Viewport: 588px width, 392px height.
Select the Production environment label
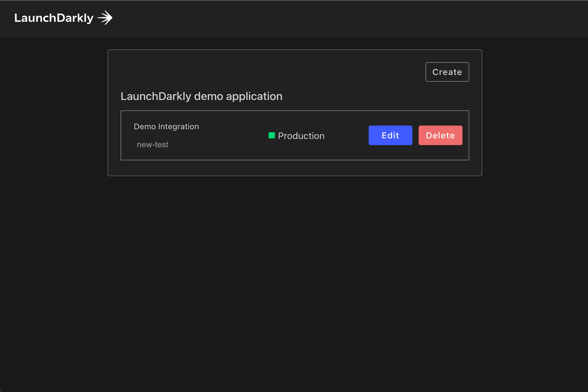[x=301, y=136]
